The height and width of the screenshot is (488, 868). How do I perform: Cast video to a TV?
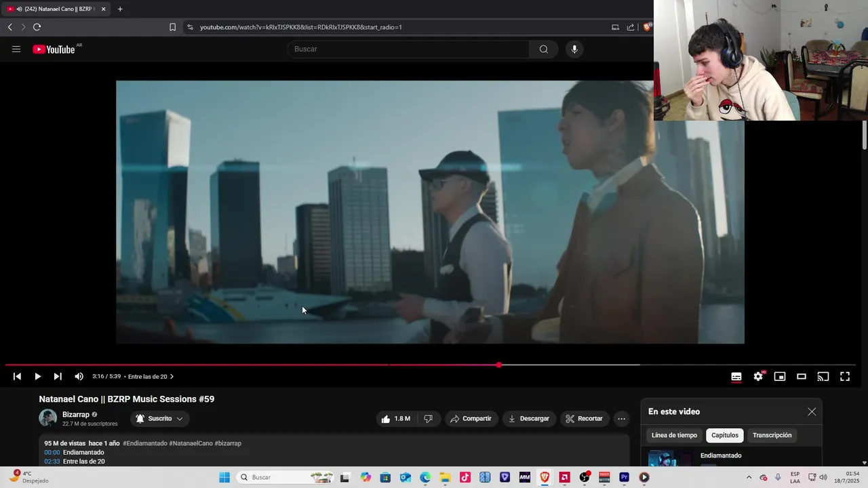click(823, 376)
